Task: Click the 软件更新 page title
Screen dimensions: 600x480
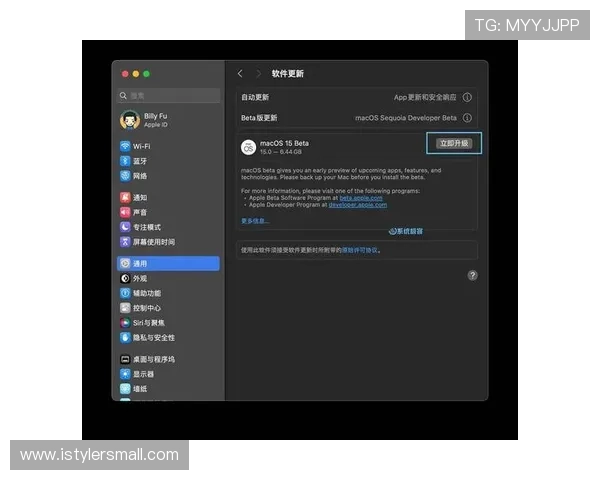Action: coord(288,73)
